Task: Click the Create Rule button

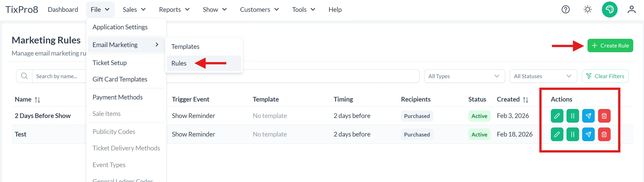Action: pos(610,45)
